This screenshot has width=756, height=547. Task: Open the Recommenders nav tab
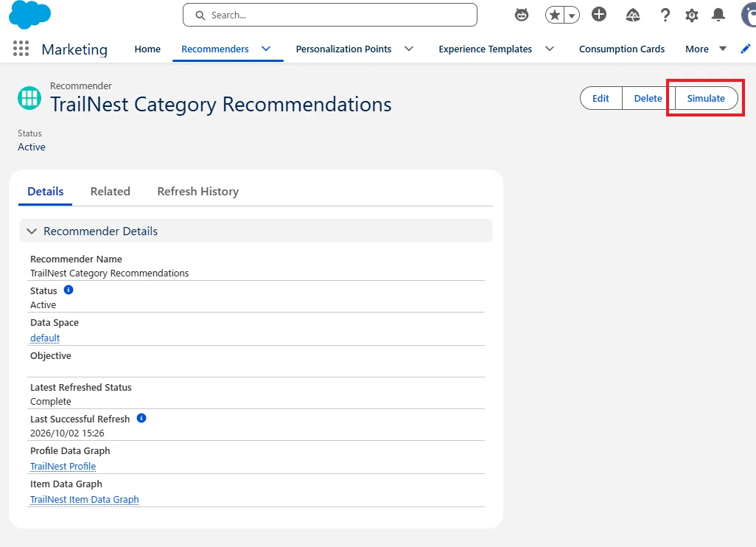(x=215, y=49)
